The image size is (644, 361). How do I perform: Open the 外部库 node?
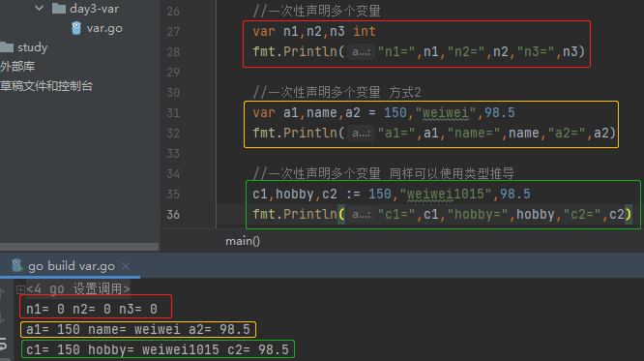[17, 67]
